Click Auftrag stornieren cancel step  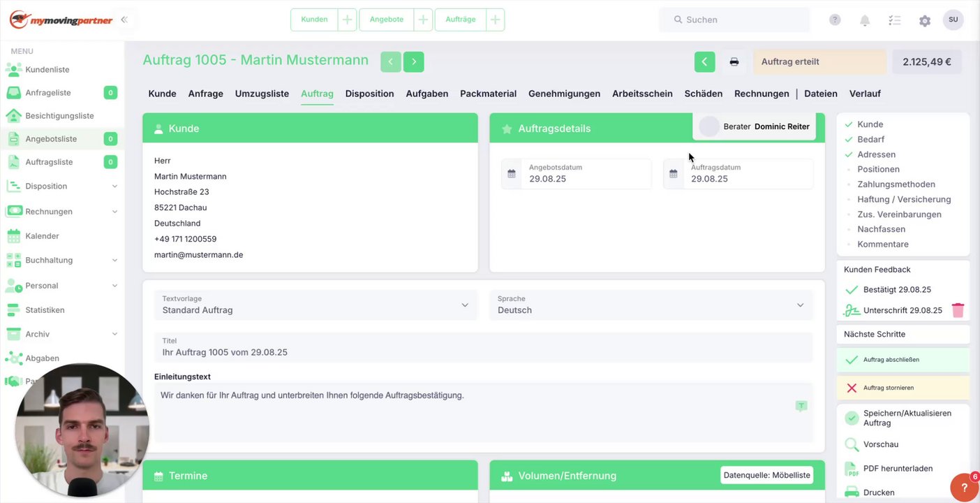(x=903, y=388)
